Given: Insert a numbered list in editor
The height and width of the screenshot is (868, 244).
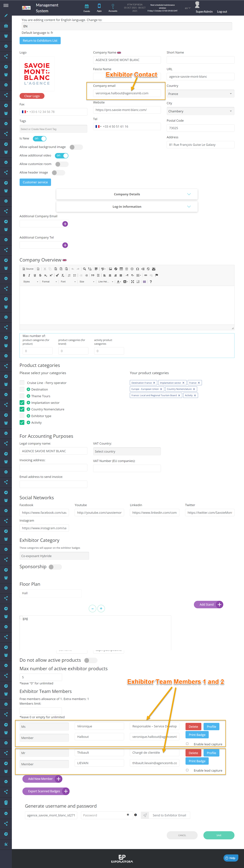Looking at the screenshot, I should coord(69,275).
